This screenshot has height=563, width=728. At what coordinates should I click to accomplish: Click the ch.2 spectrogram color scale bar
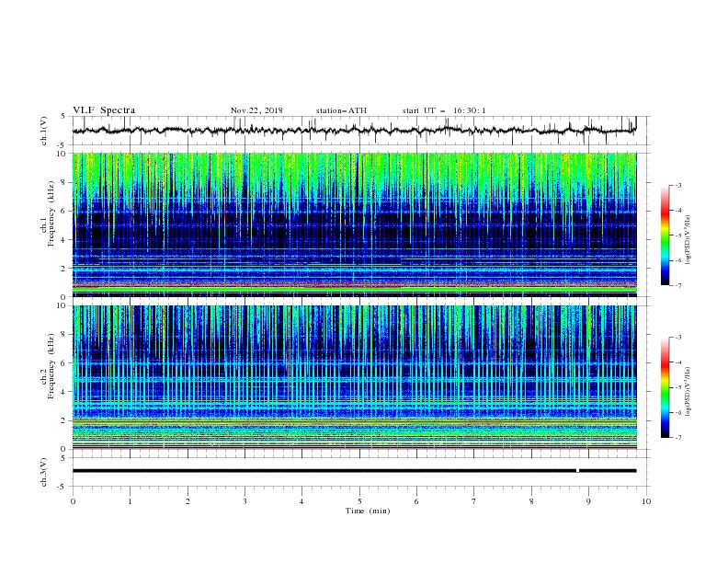[x=665, y=387]
